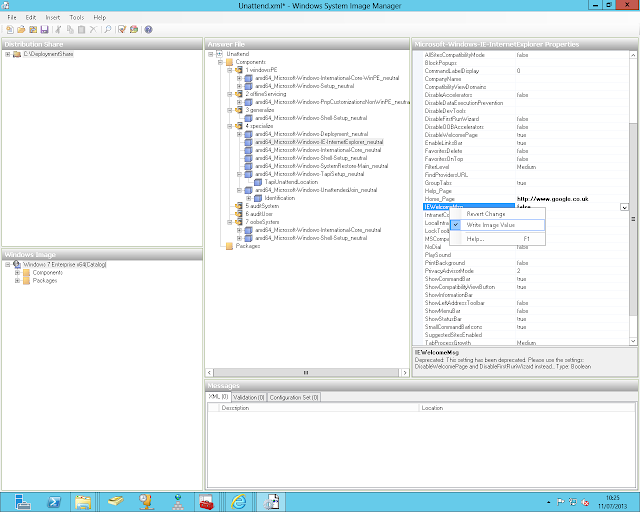Expand Packages under Windows Image
640x512 pixels.
(x=17, y=280)
